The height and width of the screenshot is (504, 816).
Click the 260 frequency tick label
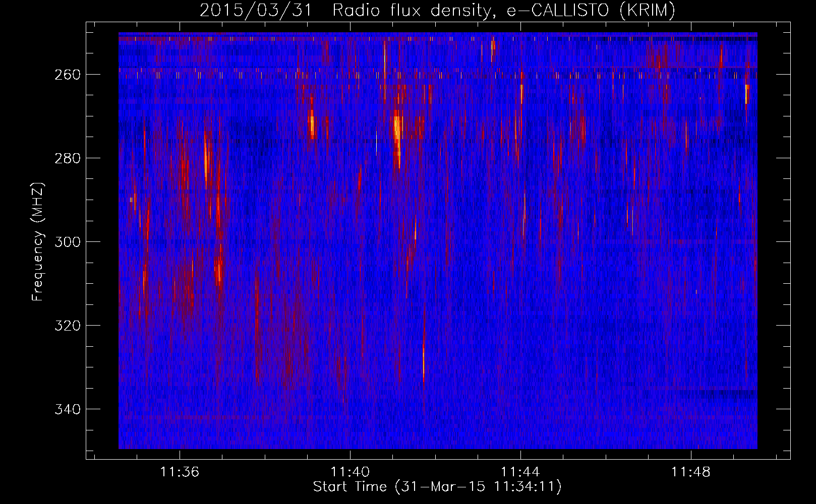pyautogui.click(x=68, y=75)
